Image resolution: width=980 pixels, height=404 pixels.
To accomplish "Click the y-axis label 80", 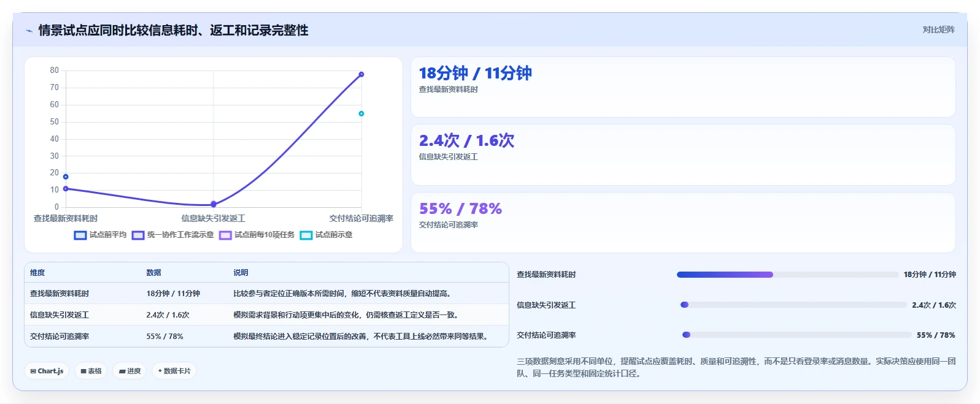I will tap(55, 71).
